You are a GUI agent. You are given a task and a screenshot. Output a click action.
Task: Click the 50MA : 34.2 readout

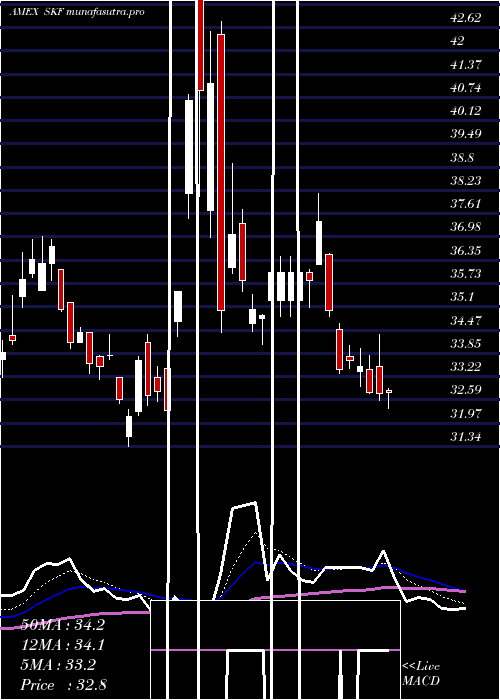coord(63,625)
